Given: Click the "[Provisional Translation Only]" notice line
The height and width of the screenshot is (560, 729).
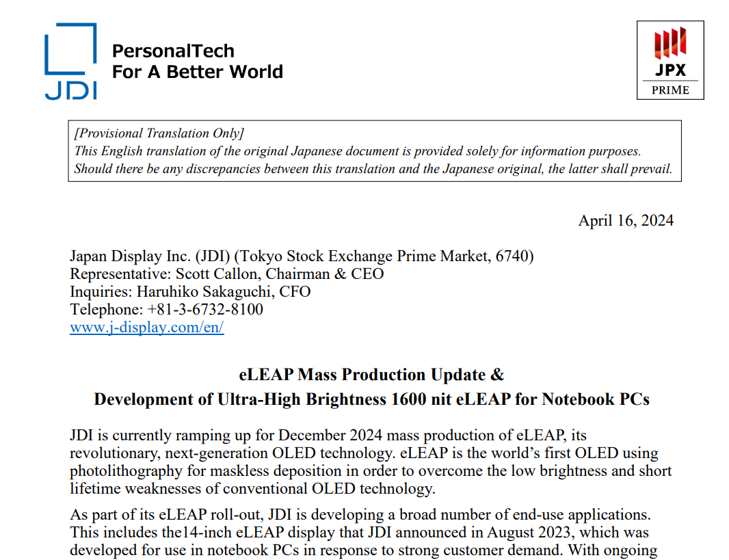Looking at the screenshot, I should [x=159, y=133].
